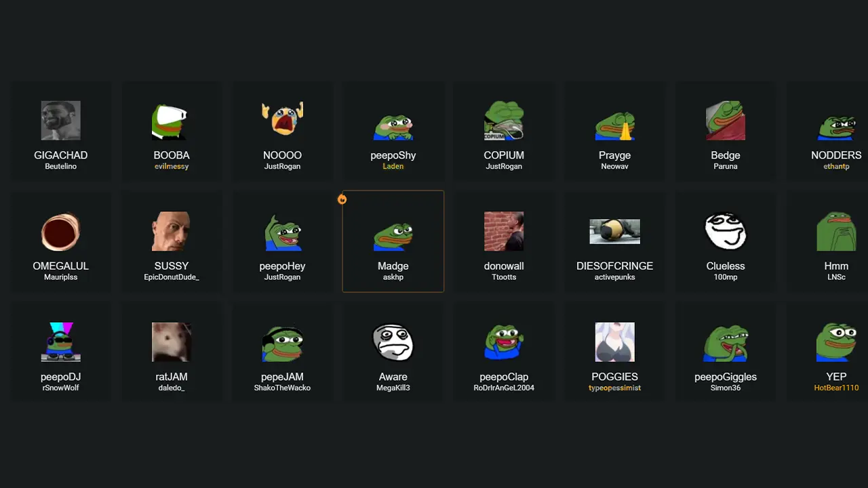Select the currently highlighted Madge emote

(x=393, y=243)
